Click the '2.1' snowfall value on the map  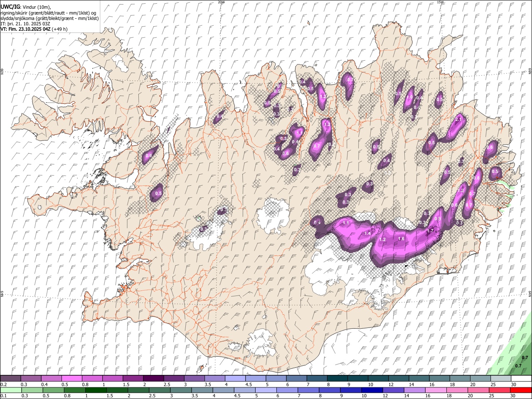tap(459, 120)
